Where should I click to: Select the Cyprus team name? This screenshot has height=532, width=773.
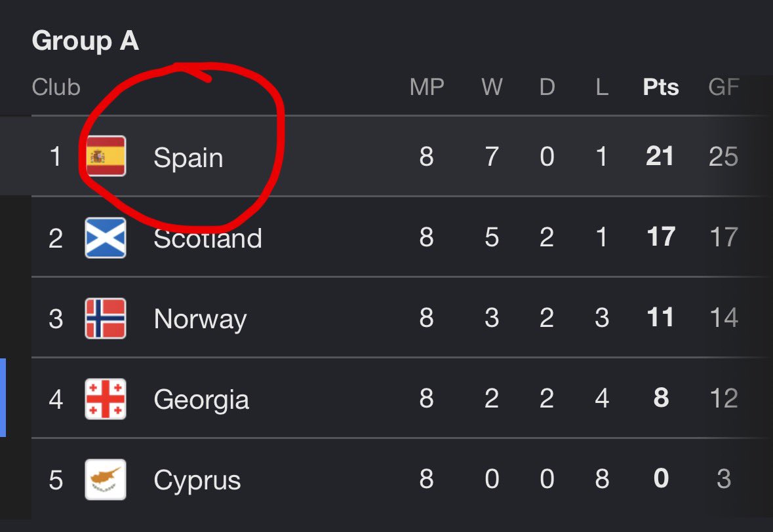click(197, 481)
